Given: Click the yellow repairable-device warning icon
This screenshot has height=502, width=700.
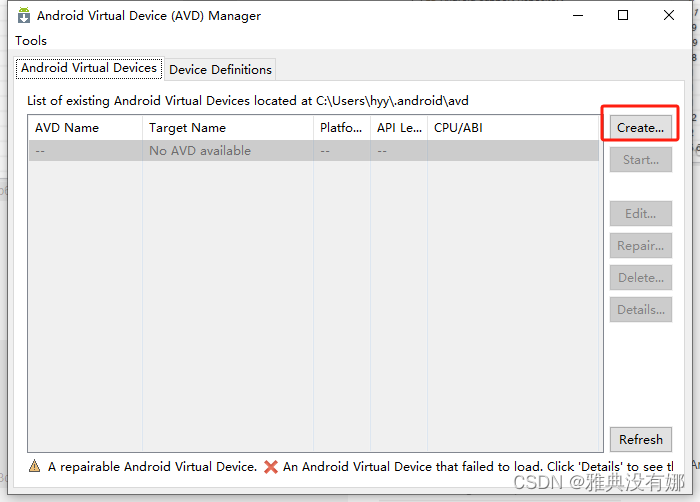Looking at the screenshot, I should (34, 466).
